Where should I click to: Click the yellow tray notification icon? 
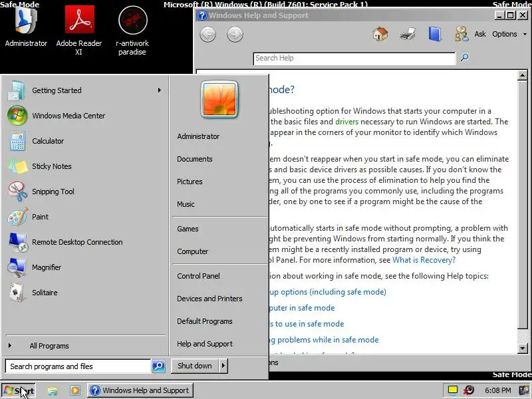453,390
